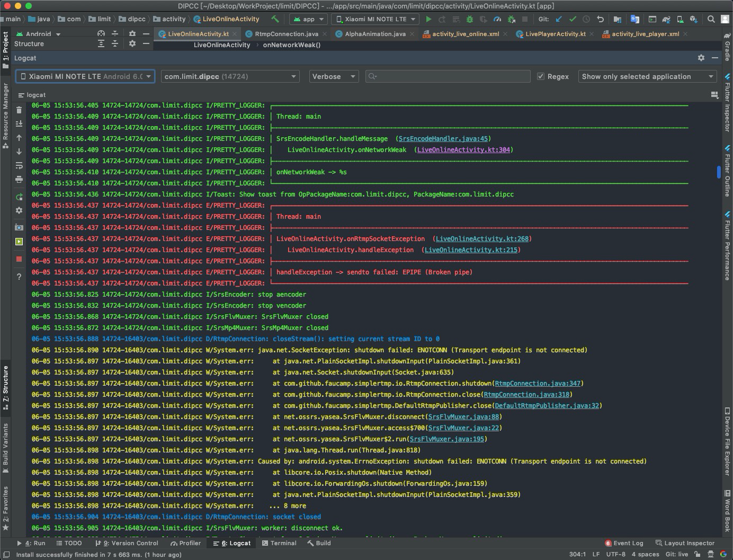Open the activity_live_online.xml tab

coord(466,34)
